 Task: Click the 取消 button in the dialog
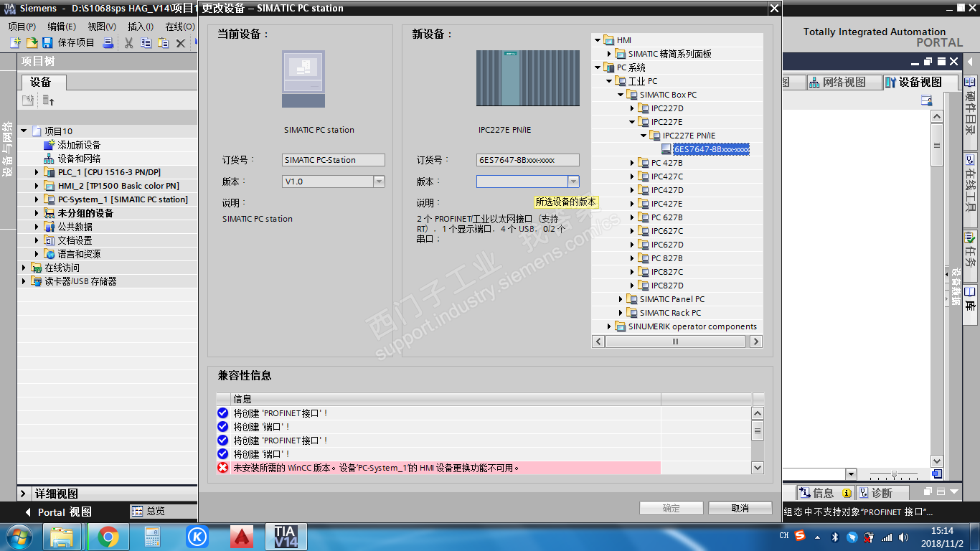740,508
